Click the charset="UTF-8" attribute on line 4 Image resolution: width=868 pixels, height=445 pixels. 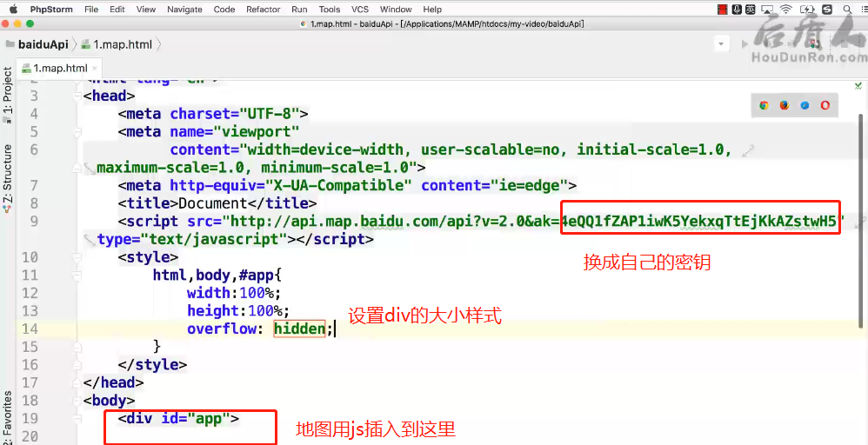[x=234, y=114]
